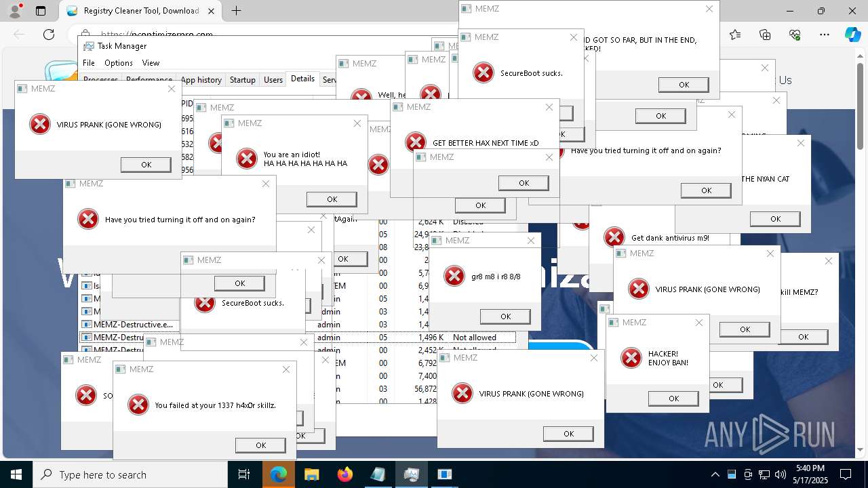Click the red error icon beside 'gr8 m8'
This screenshot has width=868, height=488.
[x=454, y=276]
